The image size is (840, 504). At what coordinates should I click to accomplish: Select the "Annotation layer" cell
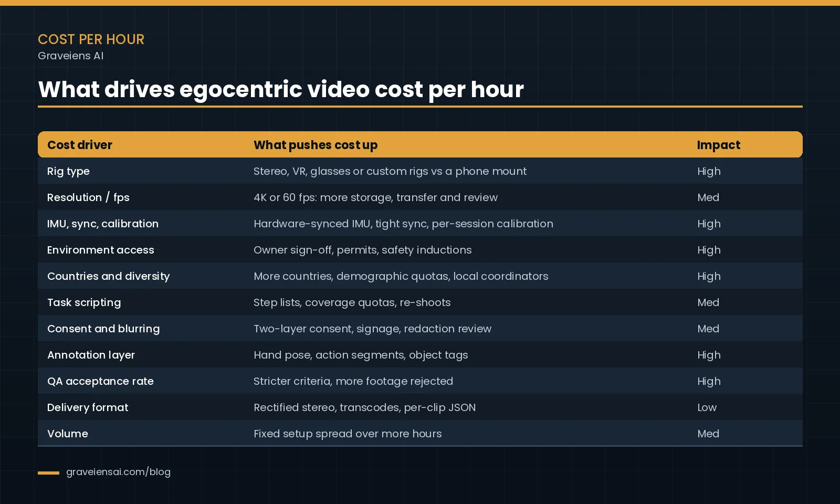point(91,355)
